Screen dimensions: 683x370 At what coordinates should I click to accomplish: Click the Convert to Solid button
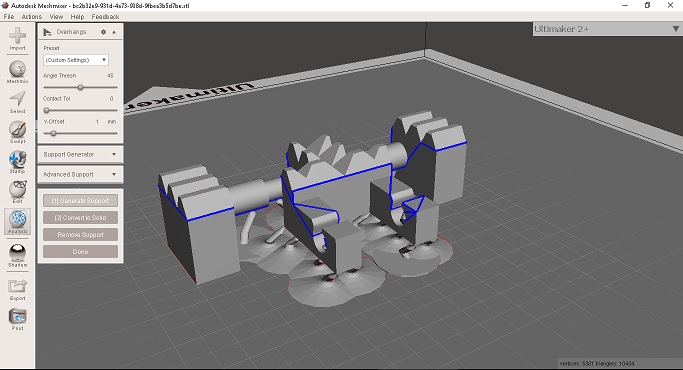[x=80, y=217]
